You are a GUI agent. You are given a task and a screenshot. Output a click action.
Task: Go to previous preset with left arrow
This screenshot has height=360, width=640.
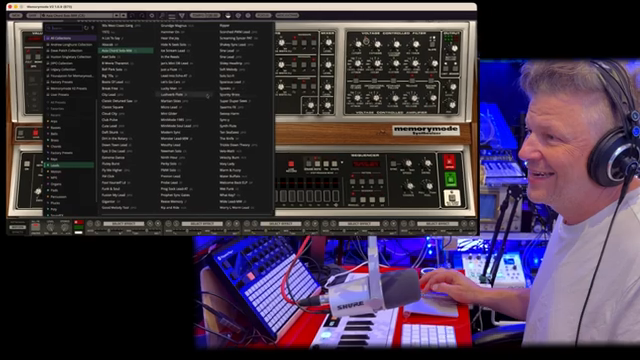[117, 16]
